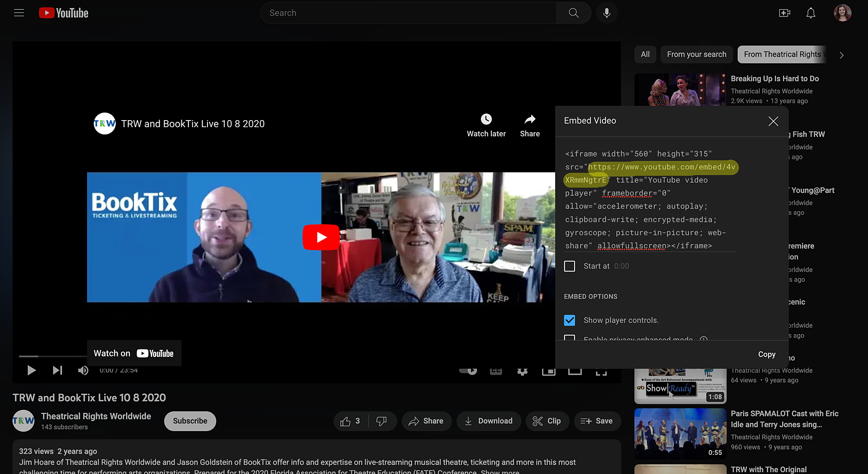Image resolution: width=868 pixels, height=474 pixels.
Task: Mute the player volume
Action: click(83, 370)
